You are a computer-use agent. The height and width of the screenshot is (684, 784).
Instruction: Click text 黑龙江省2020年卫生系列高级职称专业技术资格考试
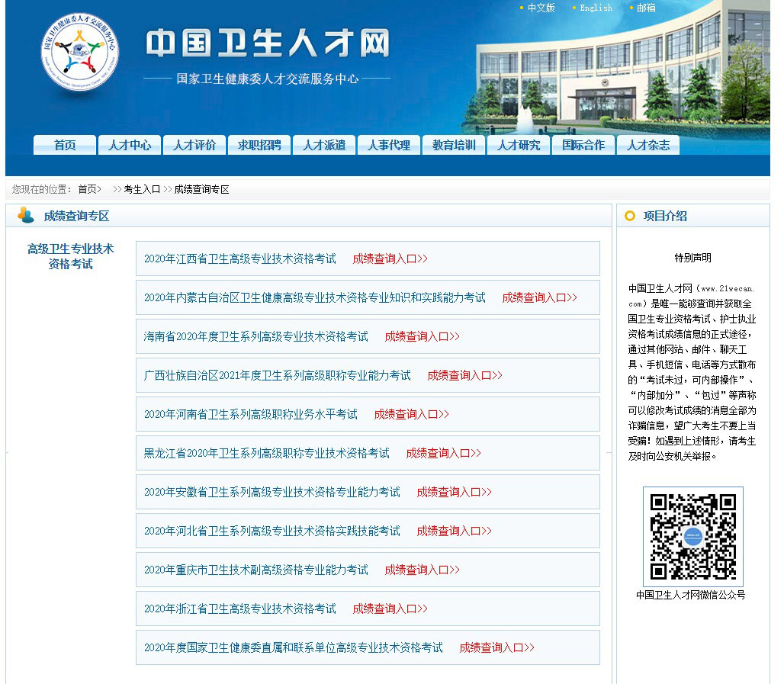[x=266, y=453]
